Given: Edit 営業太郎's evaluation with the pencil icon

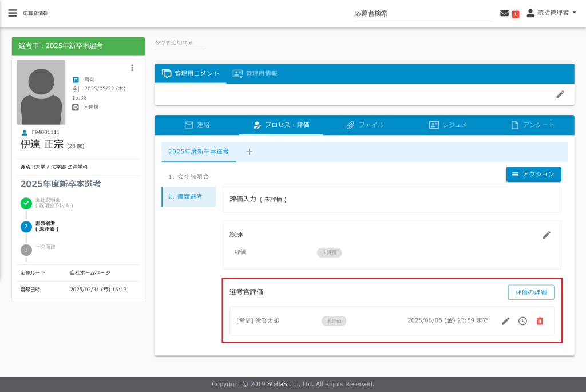Looking at the screenshot, I should pos(505,321).
